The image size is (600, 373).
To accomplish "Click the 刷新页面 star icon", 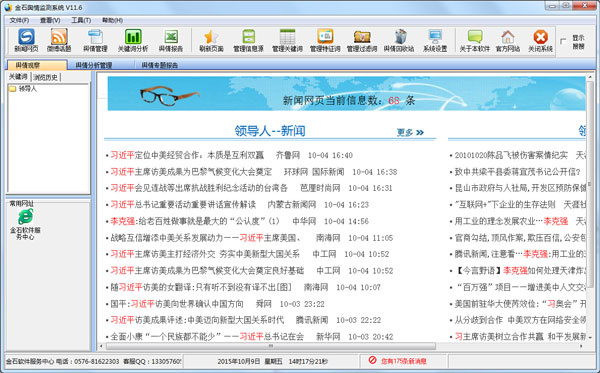I will pyautogui.click(x=211, y=40).
